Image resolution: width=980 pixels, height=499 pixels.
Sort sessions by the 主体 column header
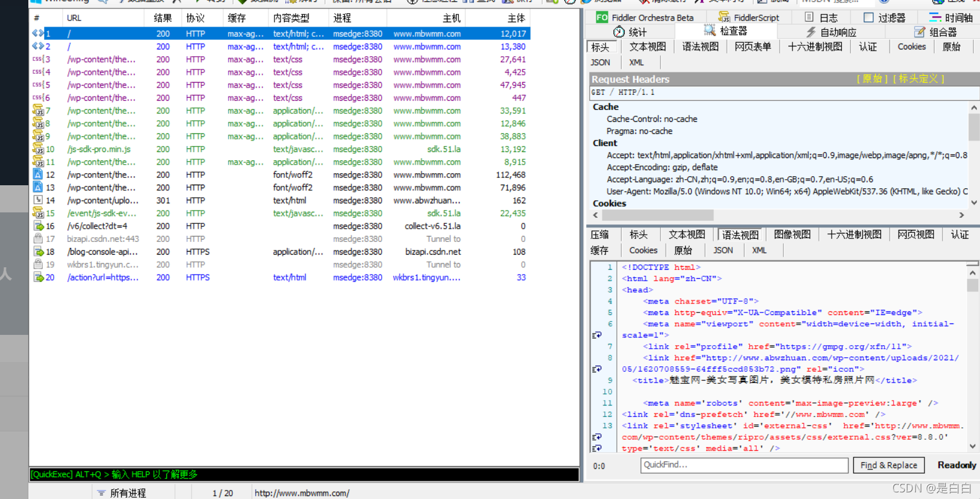pos(498,18)
